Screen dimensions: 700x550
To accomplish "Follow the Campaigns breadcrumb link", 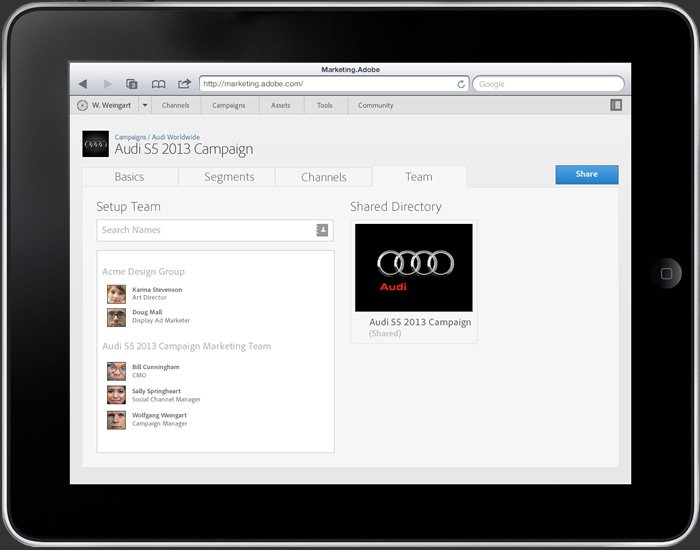I will 130,137.
